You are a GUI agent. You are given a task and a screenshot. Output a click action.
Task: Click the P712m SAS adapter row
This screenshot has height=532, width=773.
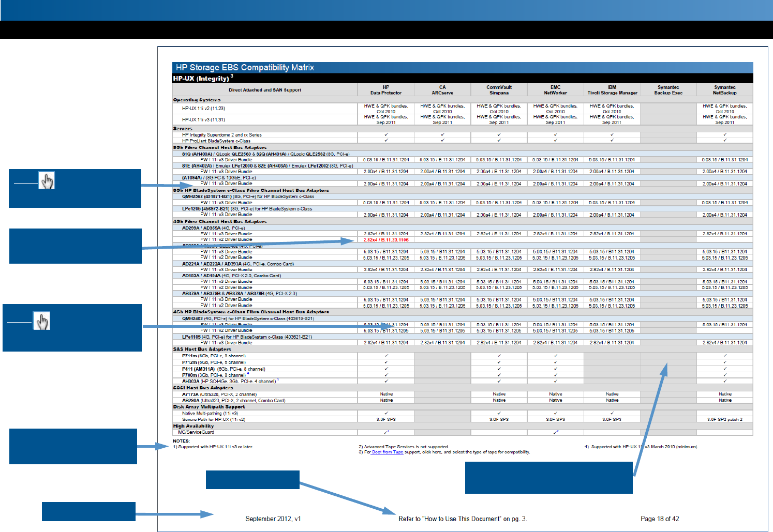[214, 362]
